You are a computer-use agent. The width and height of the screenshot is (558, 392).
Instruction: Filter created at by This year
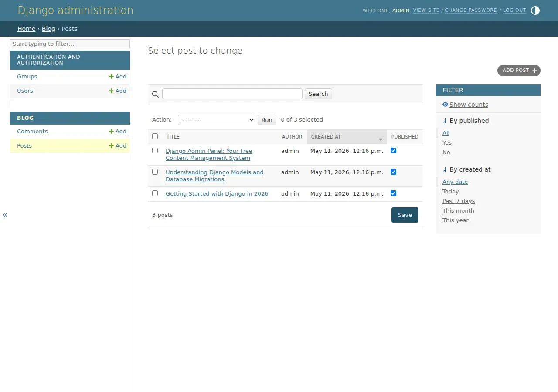(456, 220)
